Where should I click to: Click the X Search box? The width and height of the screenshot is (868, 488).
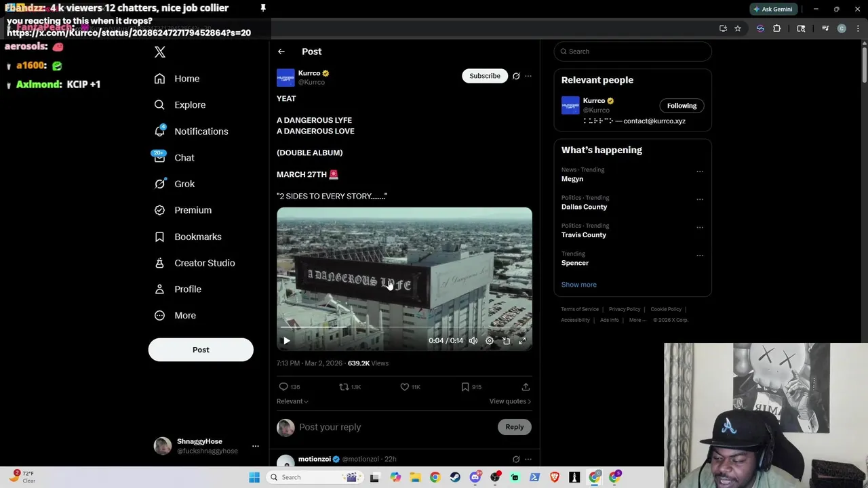pyautogui.click(x=633, y=52)
